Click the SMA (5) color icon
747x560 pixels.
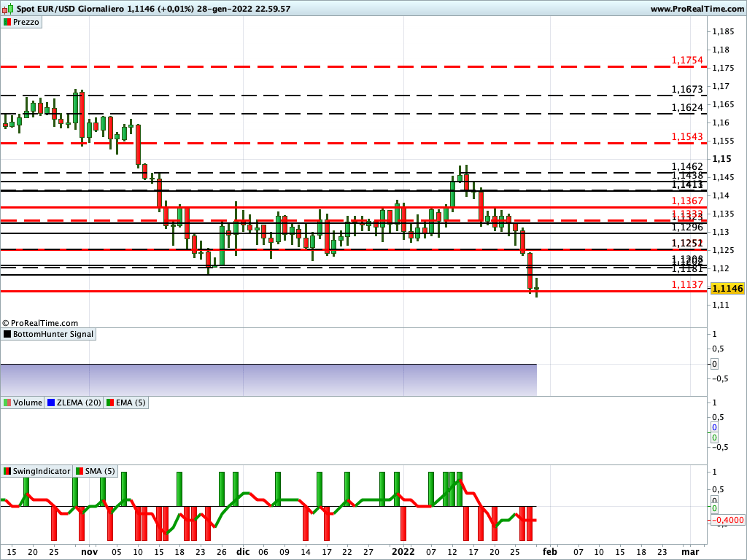click(79, 471)
